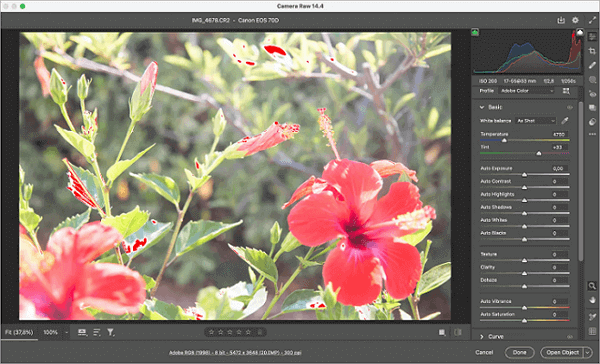Open the Profile Adobe Color dropdown
The width and height of the screenshot is (600, 364).
(527, 91)
